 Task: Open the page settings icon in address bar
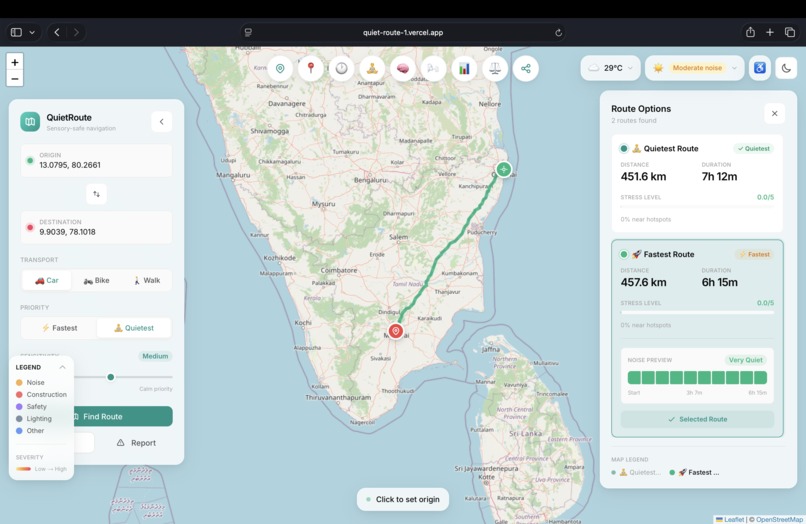click(248, 32)
